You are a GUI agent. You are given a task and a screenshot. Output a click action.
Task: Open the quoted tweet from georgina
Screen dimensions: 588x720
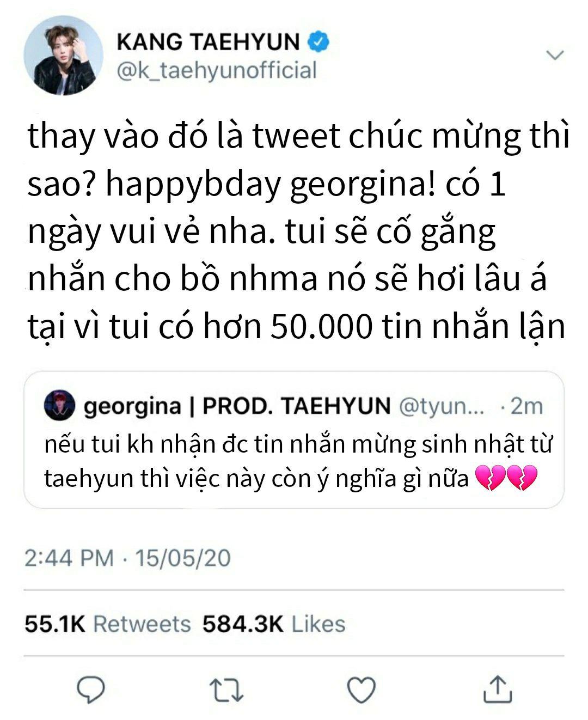point(294,440)
